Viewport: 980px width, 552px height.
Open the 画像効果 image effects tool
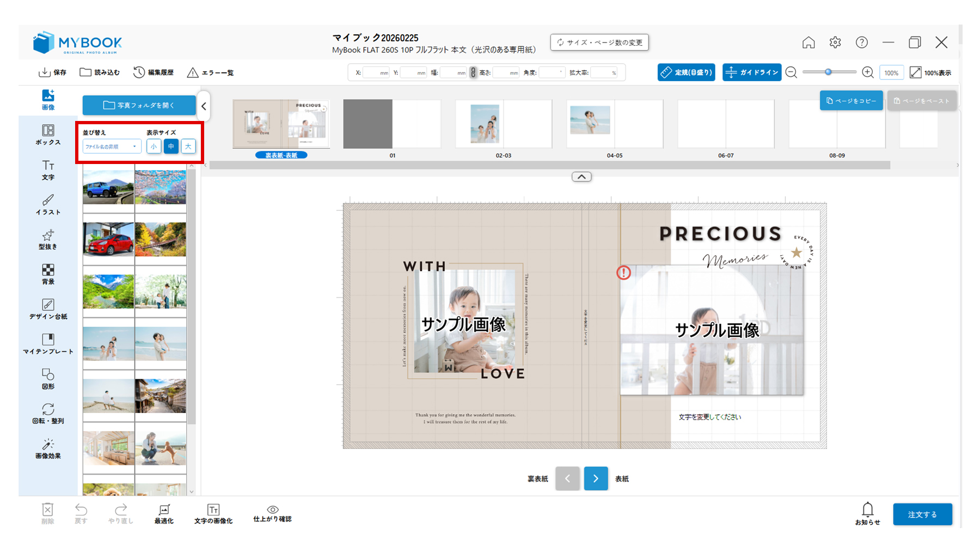pos(48,448)
